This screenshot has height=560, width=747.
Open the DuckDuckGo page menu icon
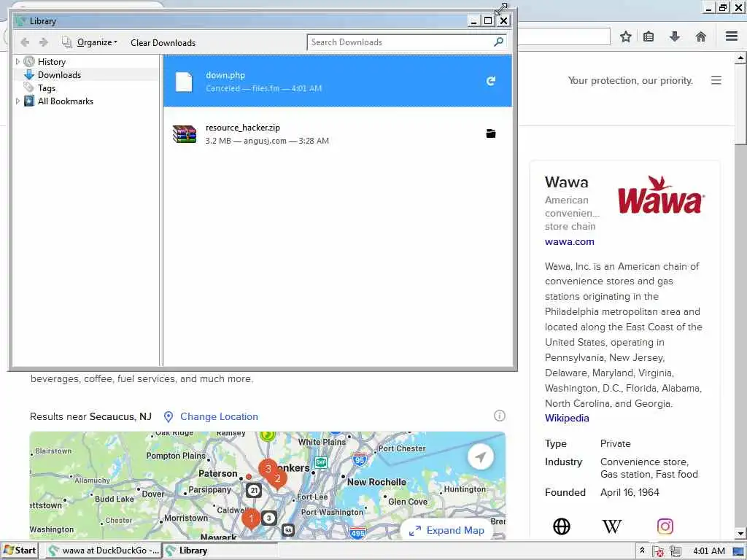716,80
